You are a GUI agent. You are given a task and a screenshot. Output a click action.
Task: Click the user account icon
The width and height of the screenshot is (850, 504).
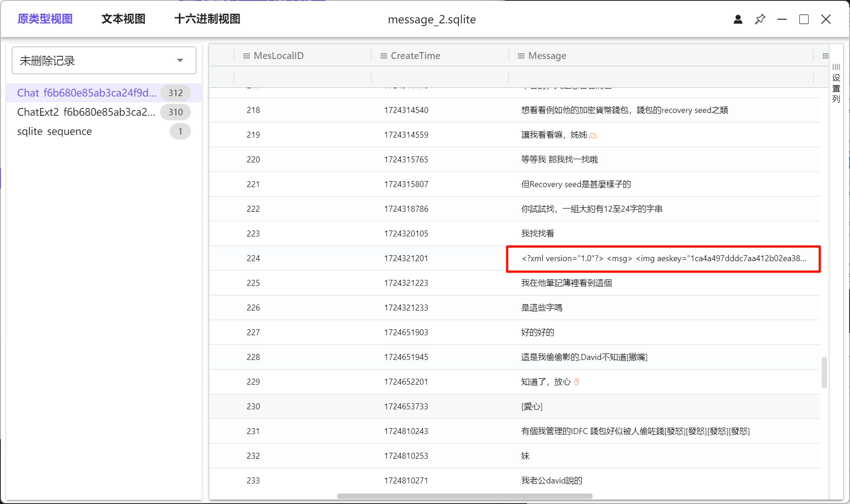[738, 19]
